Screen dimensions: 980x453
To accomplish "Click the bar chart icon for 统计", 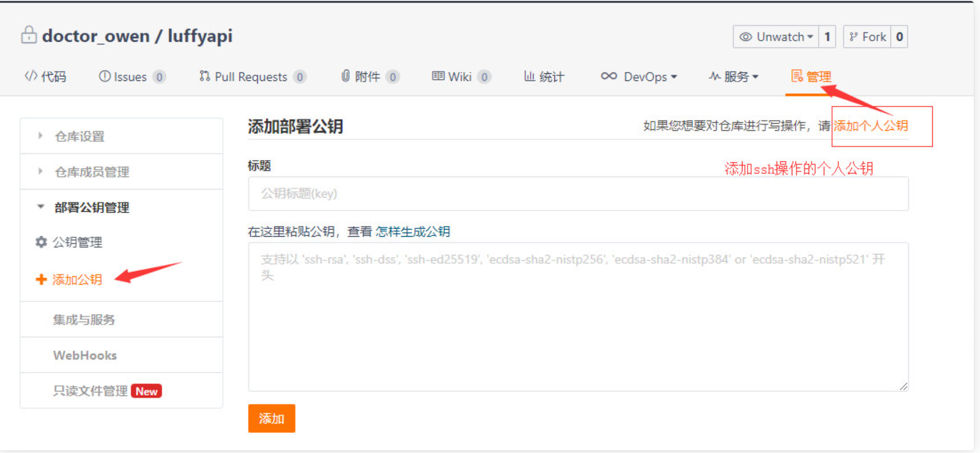I will click(529, 76).
